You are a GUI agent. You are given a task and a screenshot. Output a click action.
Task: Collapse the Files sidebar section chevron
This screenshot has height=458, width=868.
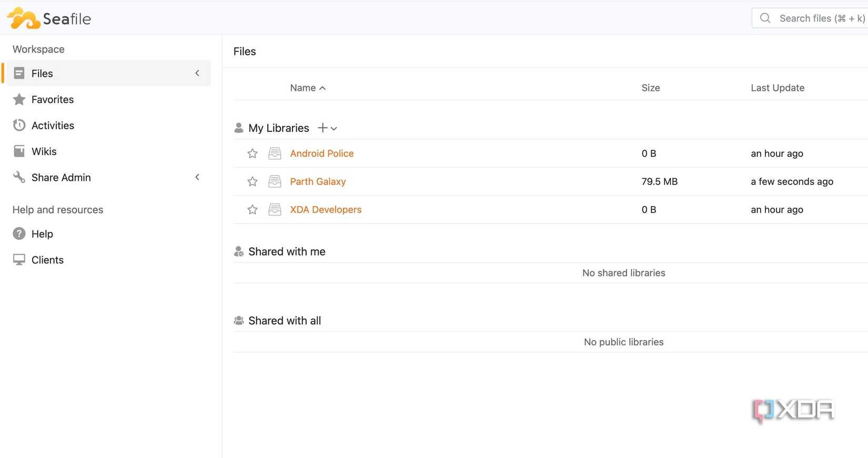coord(197,73)
